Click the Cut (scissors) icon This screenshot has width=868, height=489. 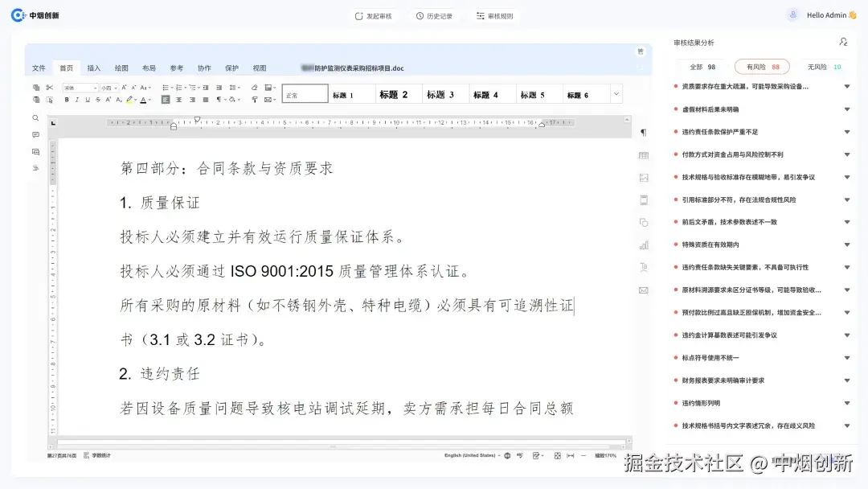tap(50, 88)
